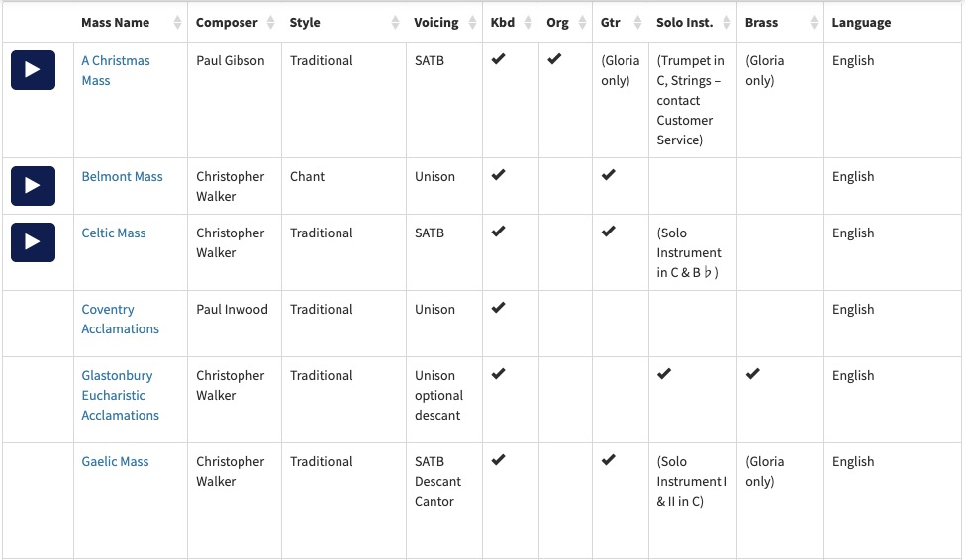The height and width of the screenshot is (560, 965).
Task: Sort by Brass column arrows
Action: coord(814,23)
